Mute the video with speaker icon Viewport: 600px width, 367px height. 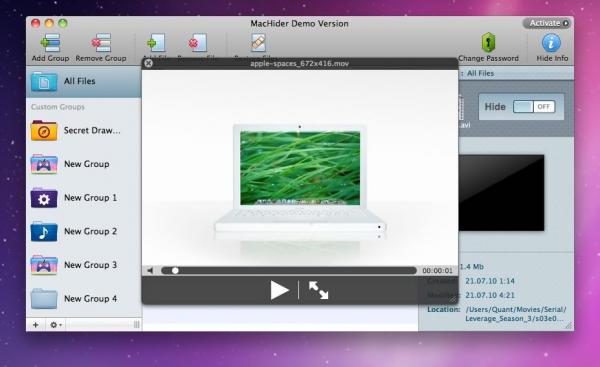[x=150, y=271]
